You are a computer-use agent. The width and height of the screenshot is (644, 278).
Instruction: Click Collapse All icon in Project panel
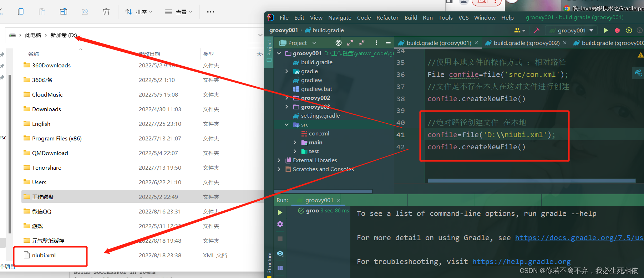click(362, 43)
